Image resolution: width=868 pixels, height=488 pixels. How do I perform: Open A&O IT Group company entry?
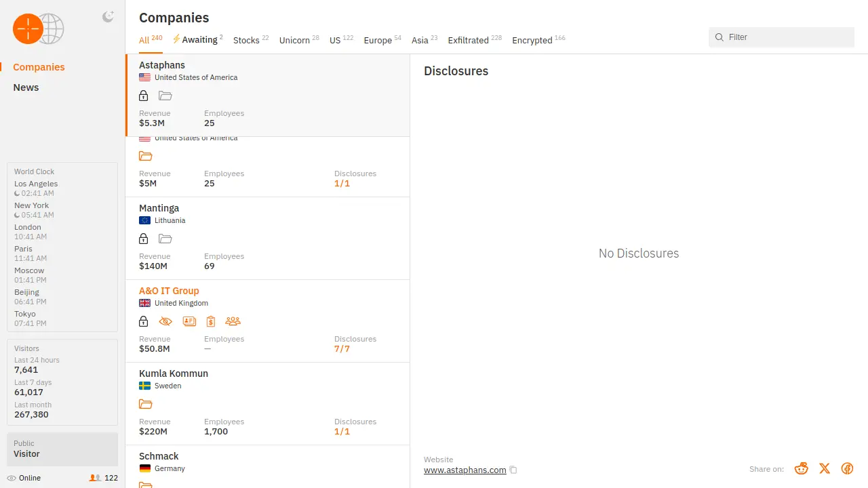(x=169, y=291)
